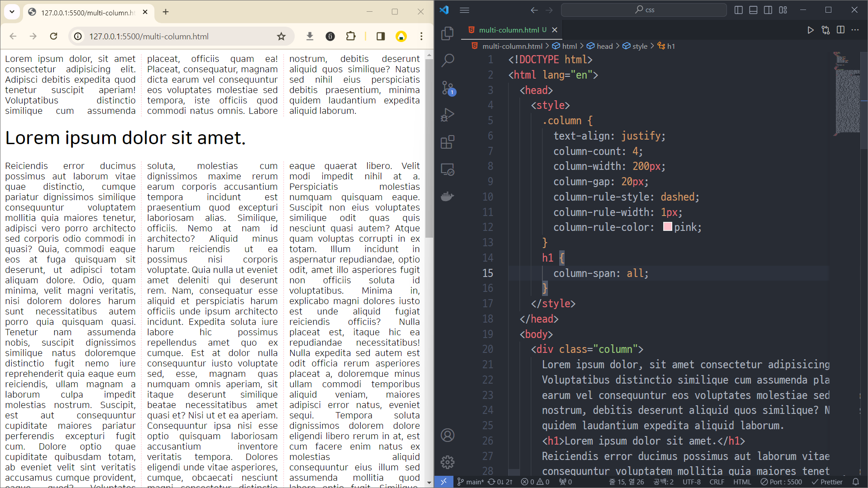The height and width of the screenshot is (488, 868).
Task: Select the multi-column.html editor tab
Action: [x=509, y=30]
